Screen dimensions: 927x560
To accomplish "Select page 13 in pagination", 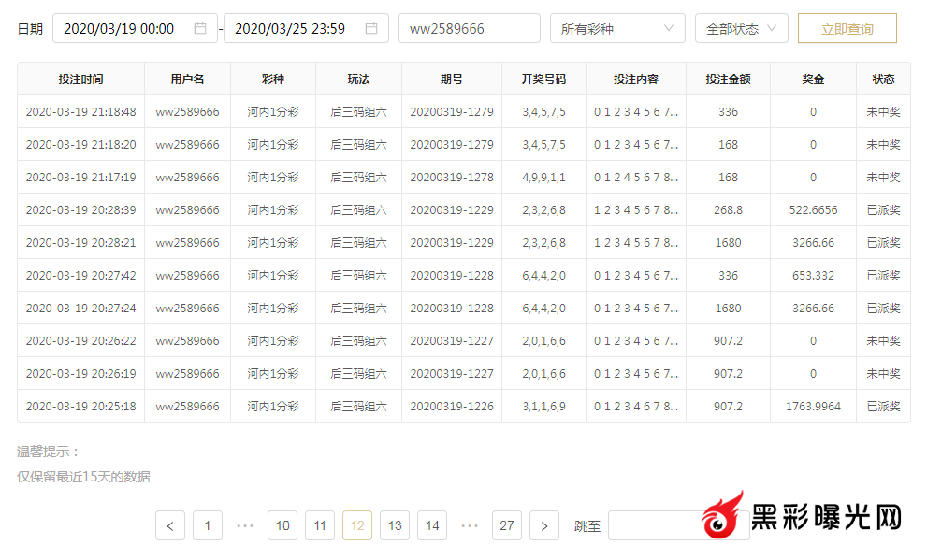I will pos(395,525).
